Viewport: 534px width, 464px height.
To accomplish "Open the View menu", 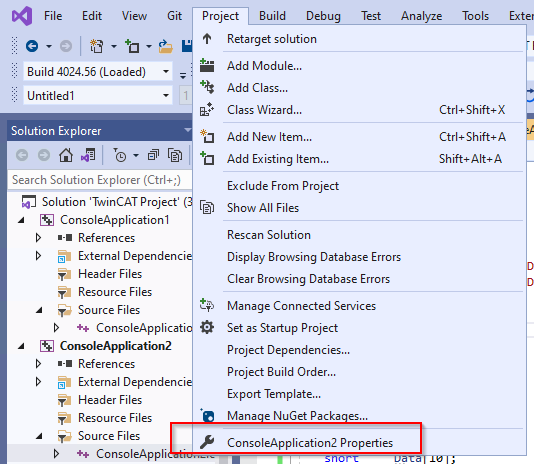I will (135, 16).
